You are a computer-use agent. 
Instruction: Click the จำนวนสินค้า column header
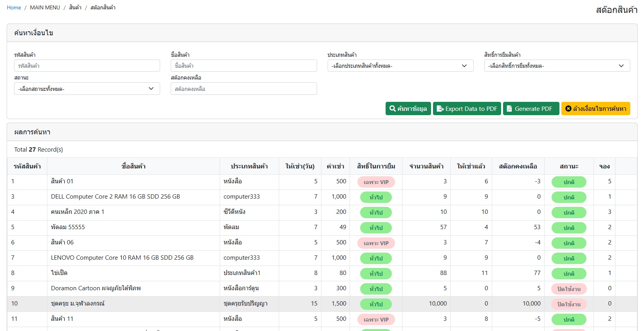pos(426,166)
